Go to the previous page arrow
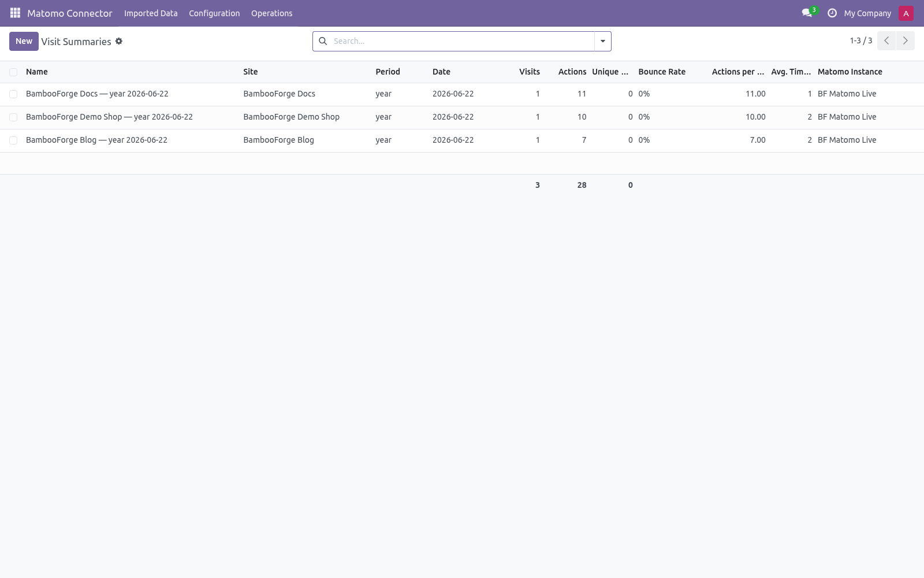Viewport: 924px width, 578px height. [886, 40]
